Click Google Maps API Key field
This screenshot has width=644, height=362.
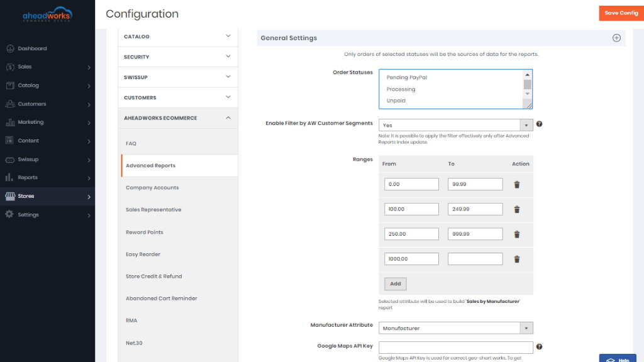pyautogui.click(x=455, y=347)
